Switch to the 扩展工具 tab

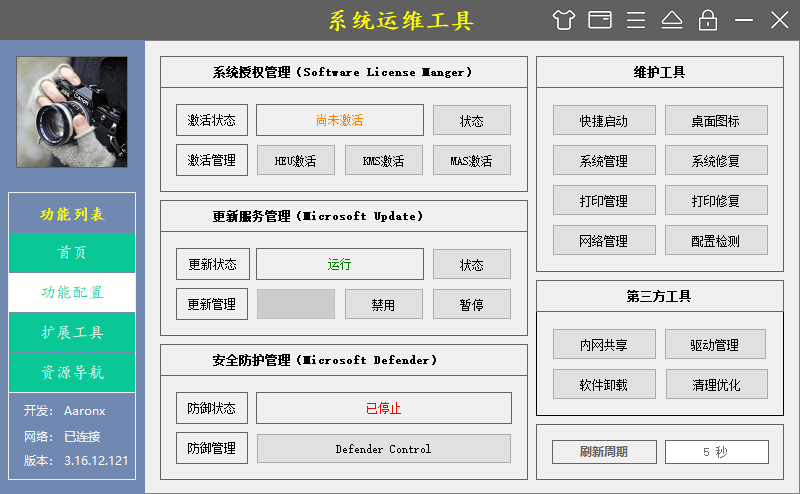(72, 333)
